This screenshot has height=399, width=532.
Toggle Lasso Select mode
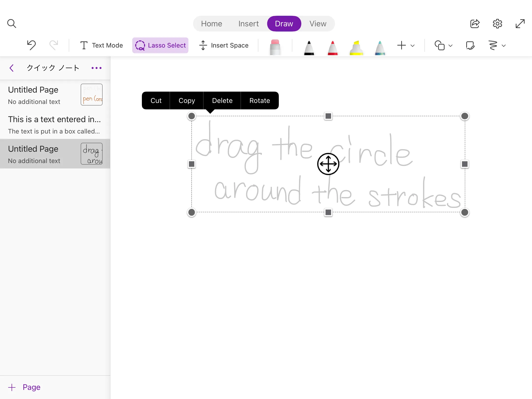point(160,45)
